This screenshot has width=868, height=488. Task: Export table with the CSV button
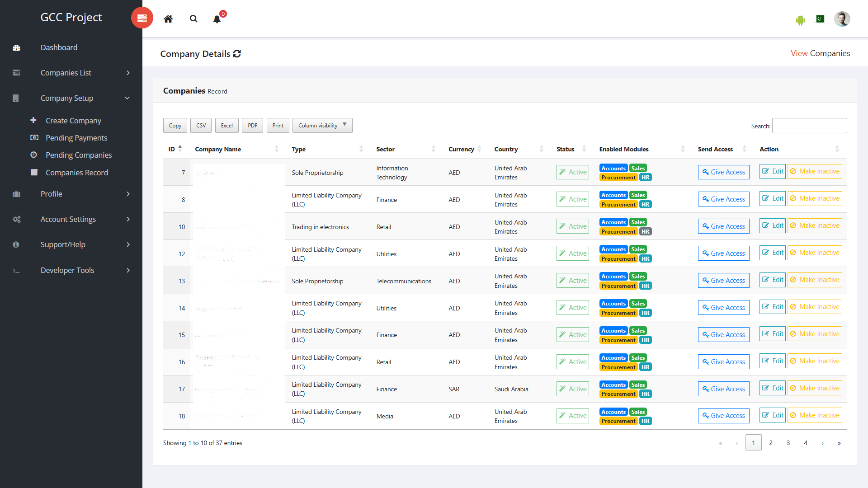[x=201, y=125]
